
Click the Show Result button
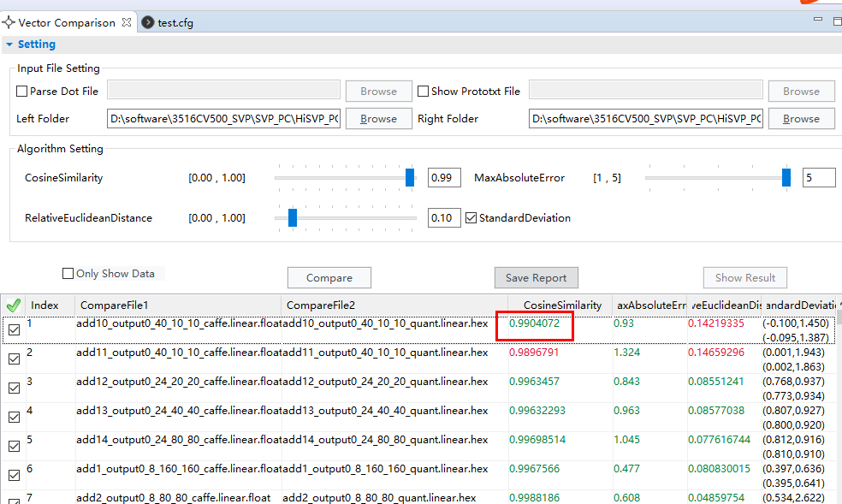744,277
